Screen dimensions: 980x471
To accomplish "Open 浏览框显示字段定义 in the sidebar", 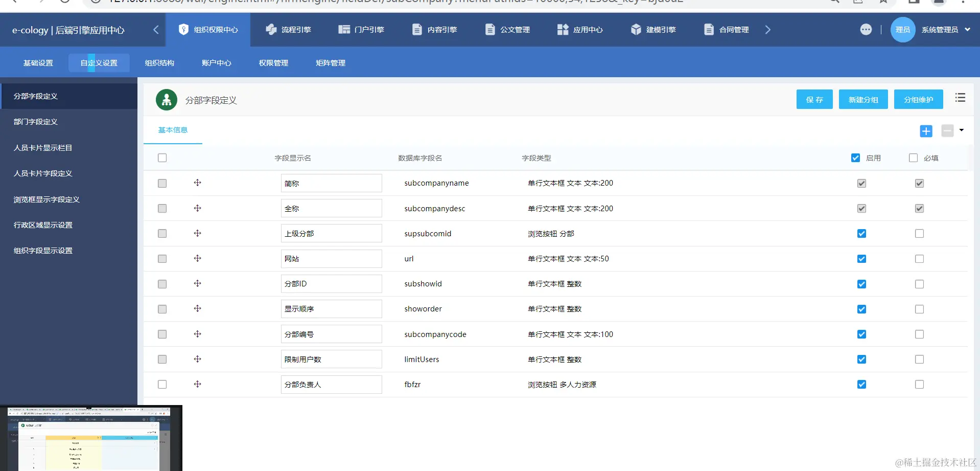I will click(69, 199).
